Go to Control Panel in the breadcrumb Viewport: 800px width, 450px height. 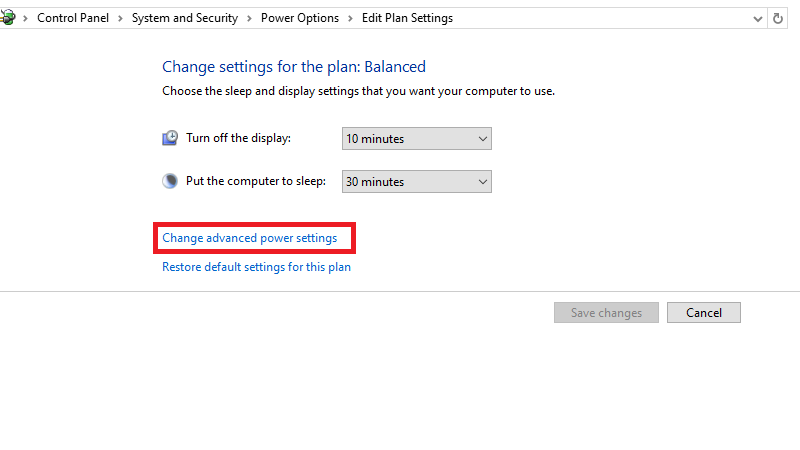click(74, 18)
